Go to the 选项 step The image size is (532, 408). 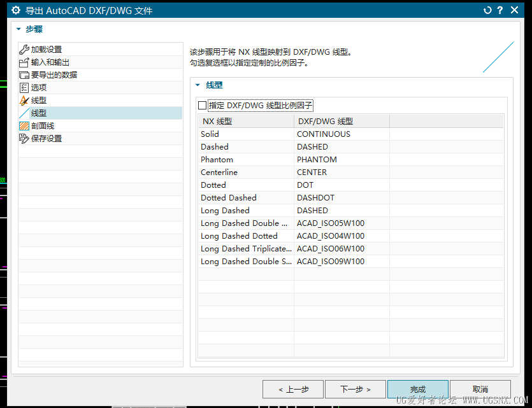tap(101, 88)
